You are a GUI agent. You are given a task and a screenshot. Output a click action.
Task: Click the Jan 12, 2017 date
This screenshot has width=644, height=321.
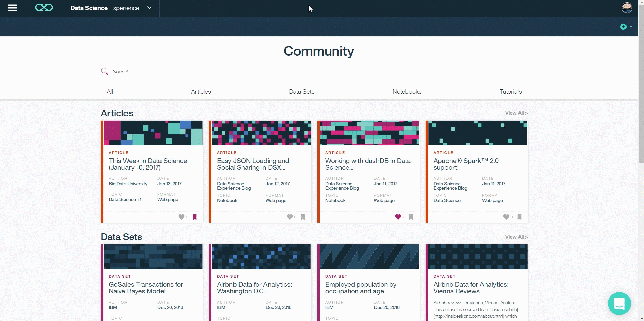[278, 184]
